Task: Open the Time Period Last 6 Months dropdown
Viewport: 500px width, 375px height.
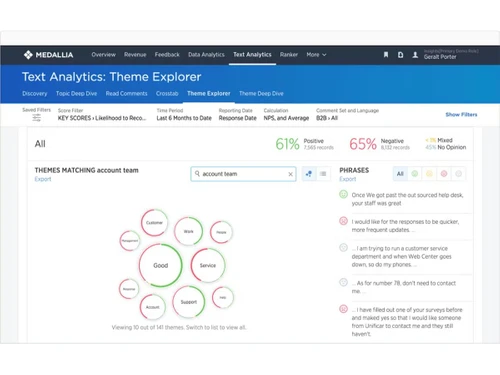Action: pyautogui.click(x=184, y=115)
